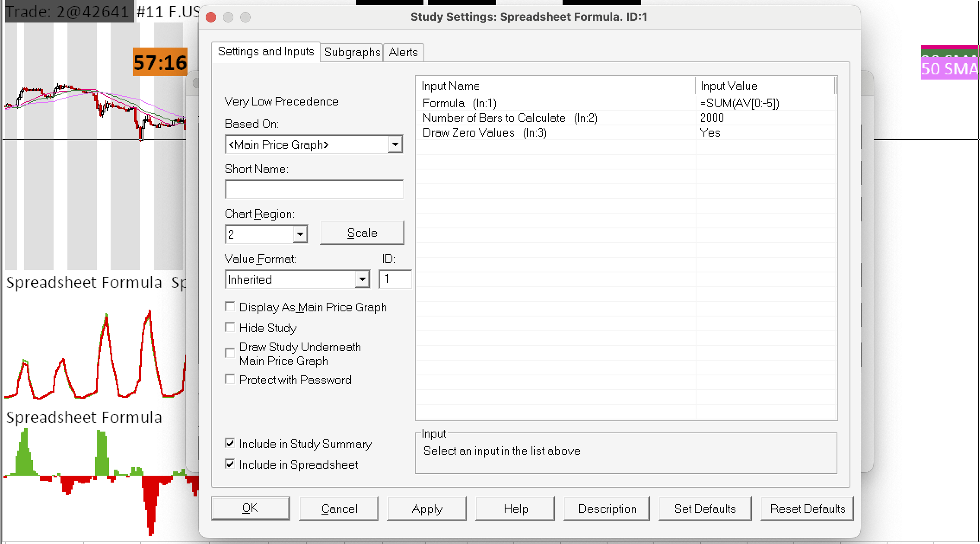Viewport: 980px width, 544px height.
Task: Close the Study Settings dialog with red button
Action: coord(211,17)
